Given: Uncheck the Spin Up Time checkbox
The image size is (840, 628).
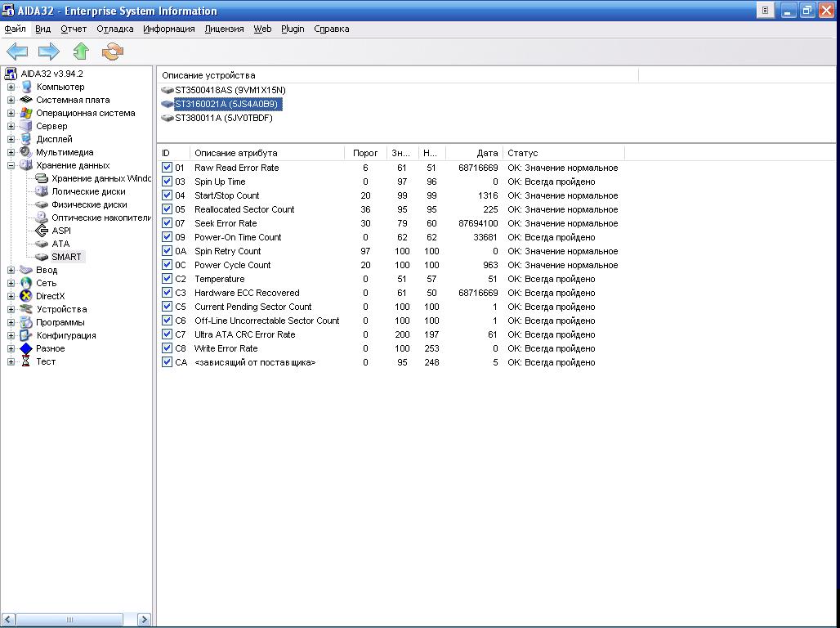Looking at the screenshot, I should coord(168,182).
